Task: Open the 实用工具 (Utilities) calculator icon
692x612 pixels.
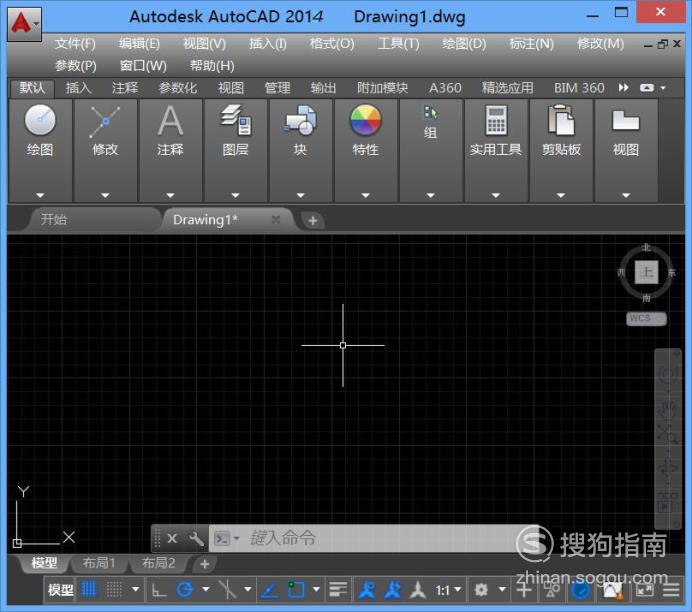Action: pos(496,120)
